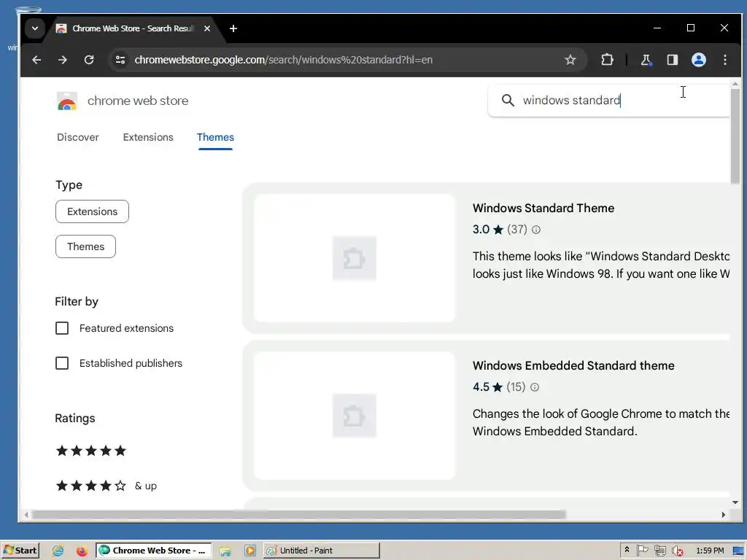Open network tray icon
747x560 pixels.
pyautogui.click(x=659, y=551)
